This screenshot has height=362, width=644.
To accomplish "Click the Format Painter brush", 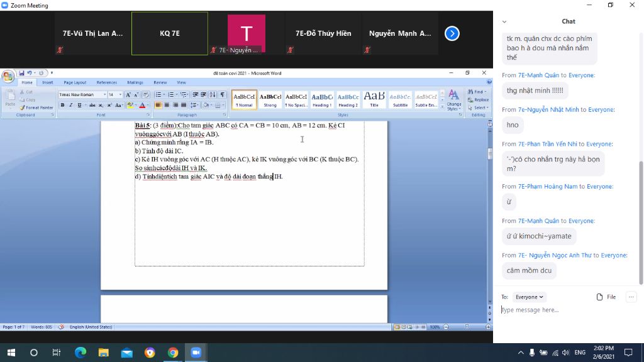I will point(36,107).
